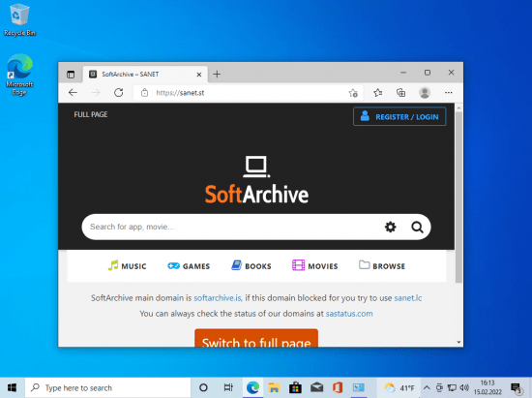Open the Edge tab actions menu icon
The image size is (532, 398).
71,75
